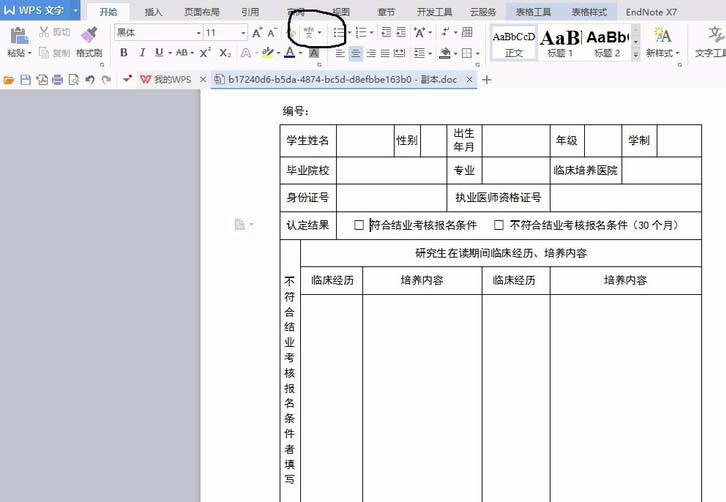Viewport: 726px width, 502px height.
Task: Click the subscript X₂ icon
Action: pyautogui.click(x=224, y=52)
